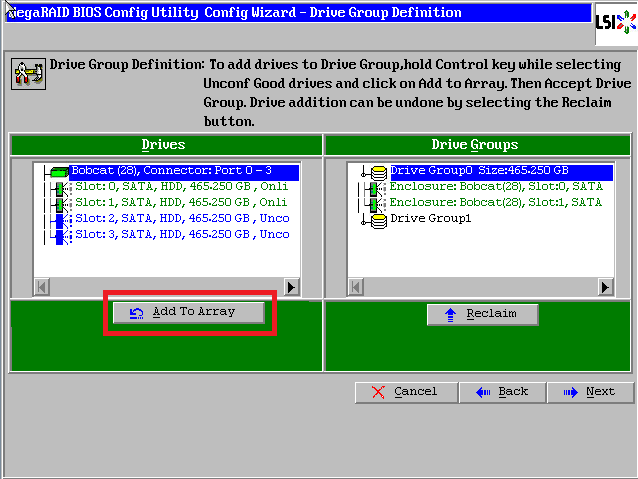Click the drive icon for Slot: 1
The width and height of the screenshot is (638, 479).
61,204
